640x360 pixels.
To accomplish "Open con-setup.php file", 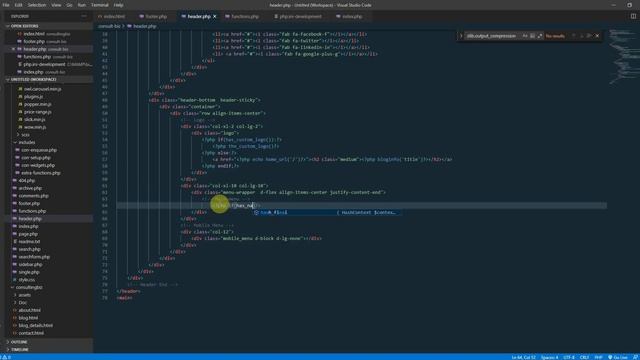I will pos(36,158).
